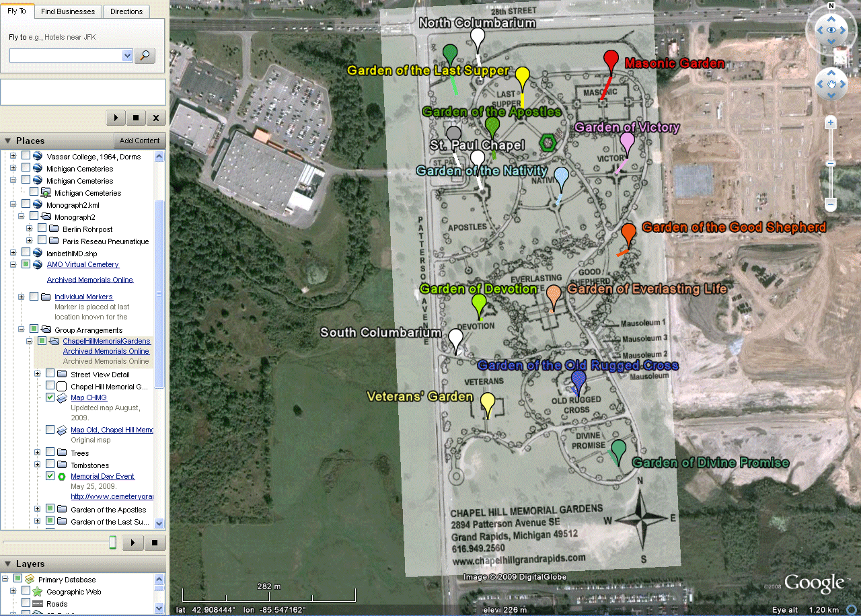Enable the Trees folder checkbox
Image resolution: width=861 pixels, height=616 pixels.
pos(50,453)
